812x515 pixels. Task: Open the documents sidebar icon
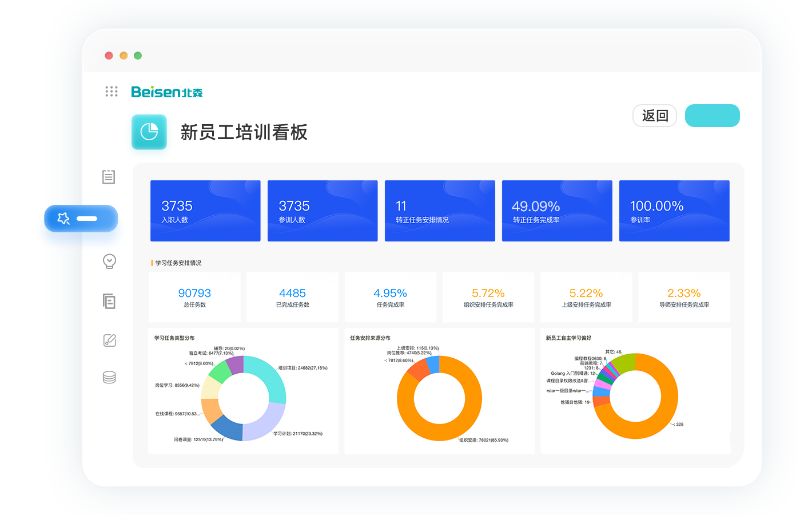[x=109, y=301]
